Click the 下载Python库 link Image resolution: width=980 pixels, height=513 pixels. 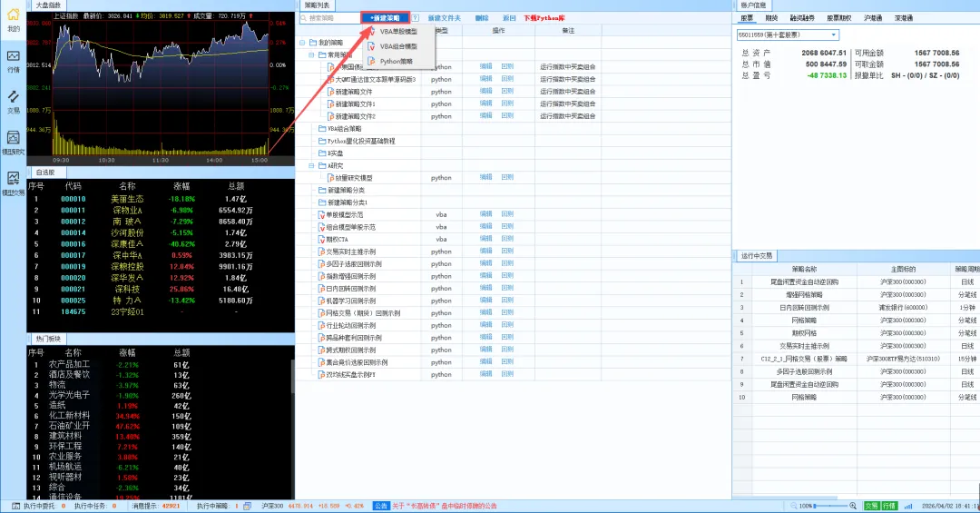544,18
